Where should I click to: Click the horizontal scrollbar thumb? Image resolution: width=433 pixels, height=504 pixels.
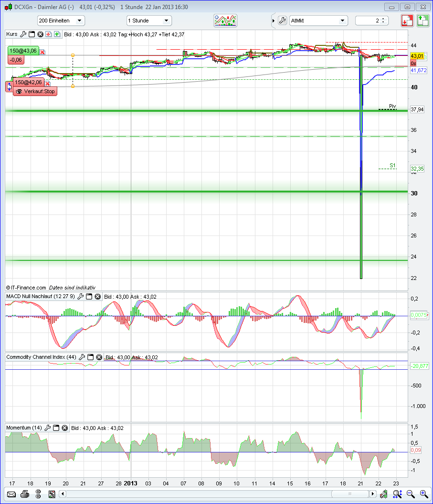[350, 493]
